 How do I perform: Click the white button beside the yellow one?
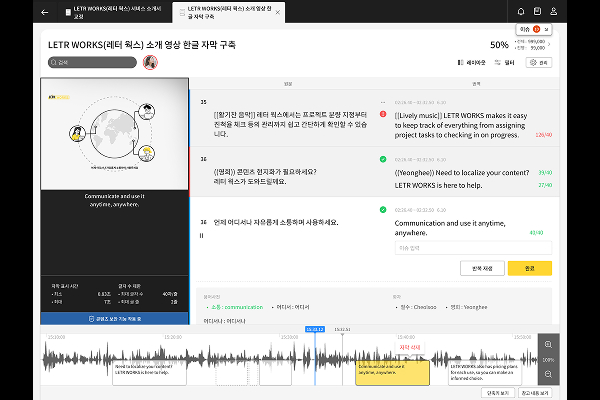482,268
